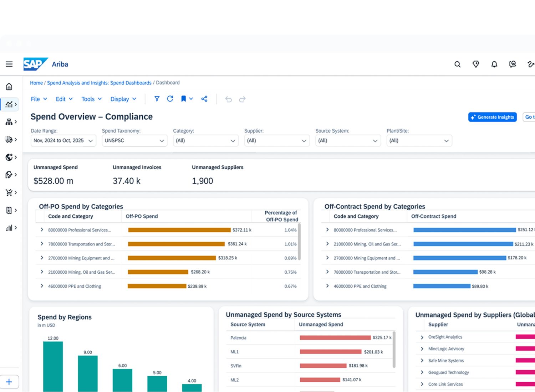The height and width of the screenshot is (392, 535).
Task: Click the search magnifier icon
Action: [x=457, y=64]
